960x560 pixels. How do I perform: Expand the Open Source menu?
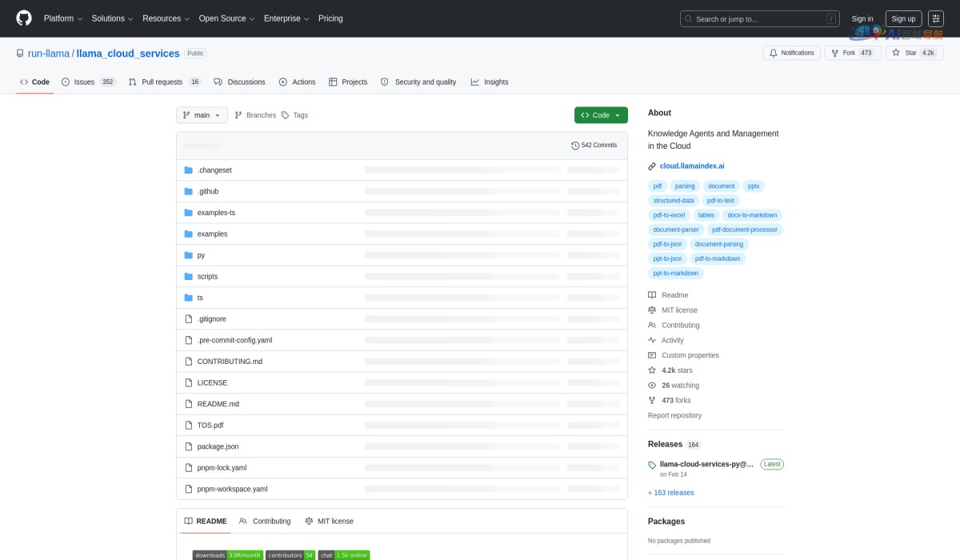tap(226, 18)
